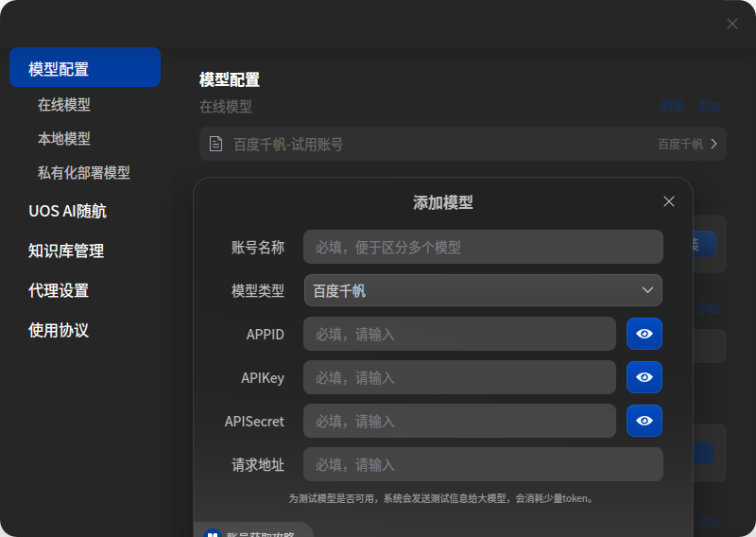Toggle APIKey visibility eye icon
The width and height of the screenshot is (756, 537).
click(x=644, y=377)
